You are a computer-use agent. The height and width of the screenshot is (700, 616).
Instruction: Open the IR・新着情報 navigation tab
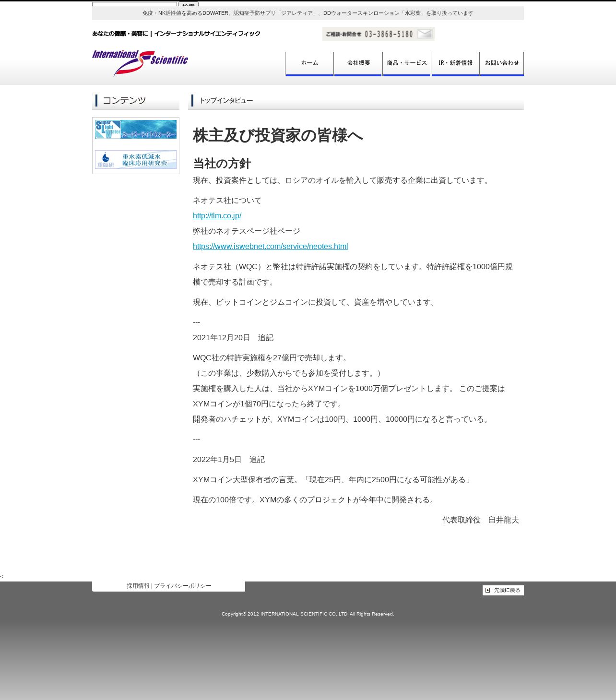(455, 64)
